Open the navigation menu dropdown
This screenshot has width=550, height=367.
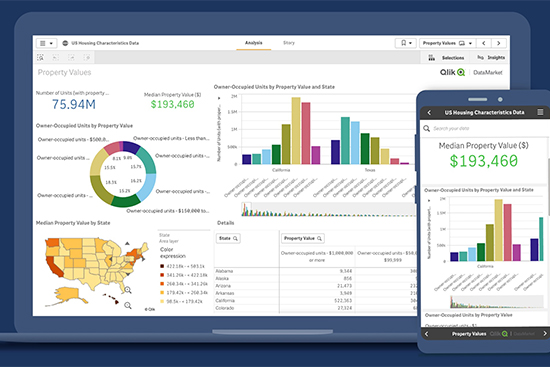[46, 43]
